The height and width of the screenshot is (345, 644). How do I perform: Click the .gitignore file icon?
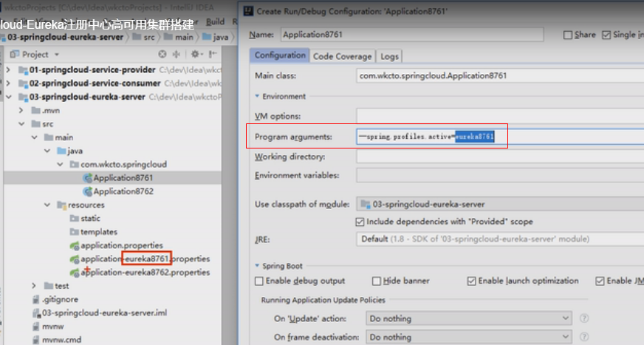coord(36,299)
